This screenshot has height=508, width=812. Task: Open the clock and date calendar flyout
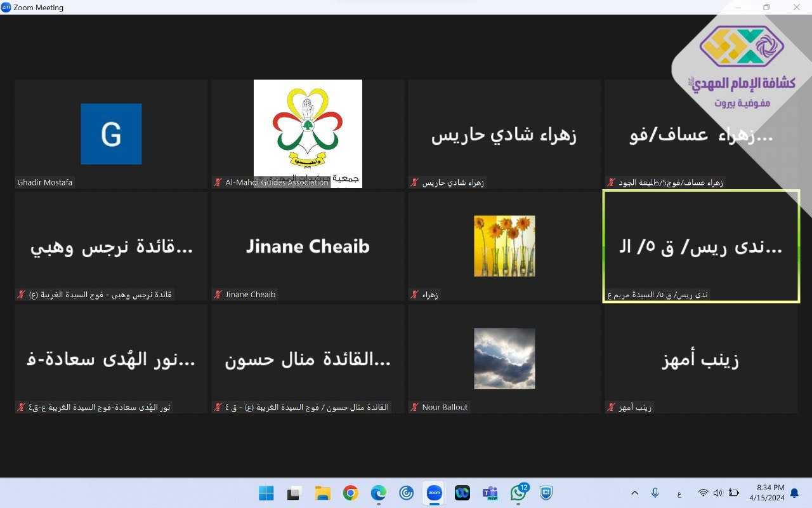point(766,493)
